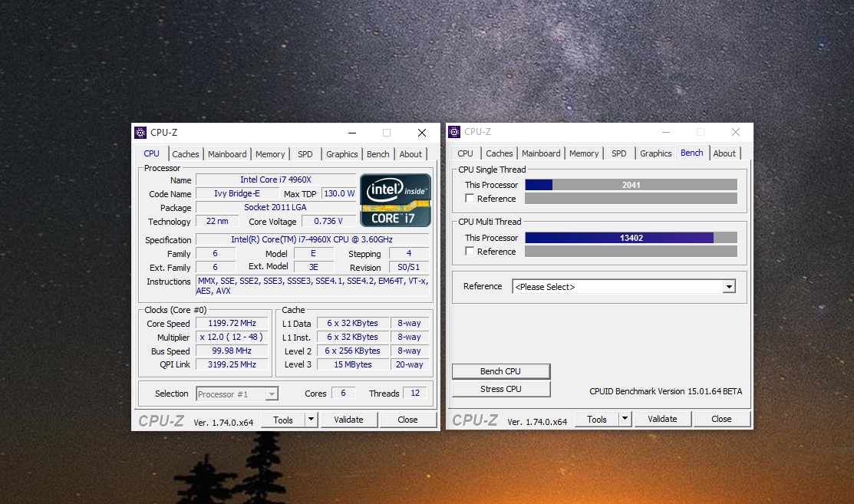The image size is (854, 504).
Task: Expand the Tools arrow in left window
Action: [311, 420]
